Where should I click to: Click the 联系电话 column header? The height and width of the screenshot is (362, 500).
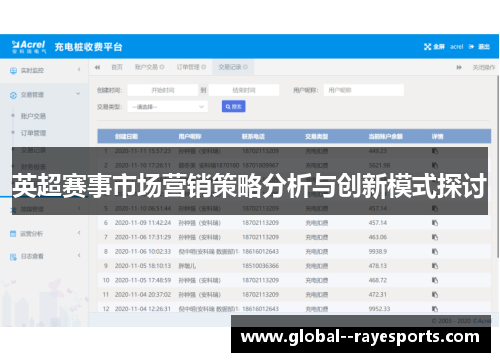(x=253, y=137)
